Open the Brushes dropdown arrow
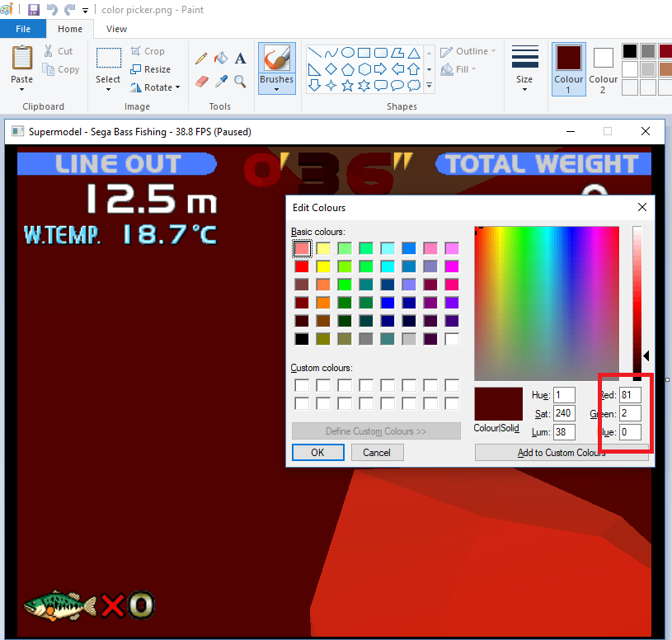This screenshot has height=640, width=672. click(x=276, y=90)
